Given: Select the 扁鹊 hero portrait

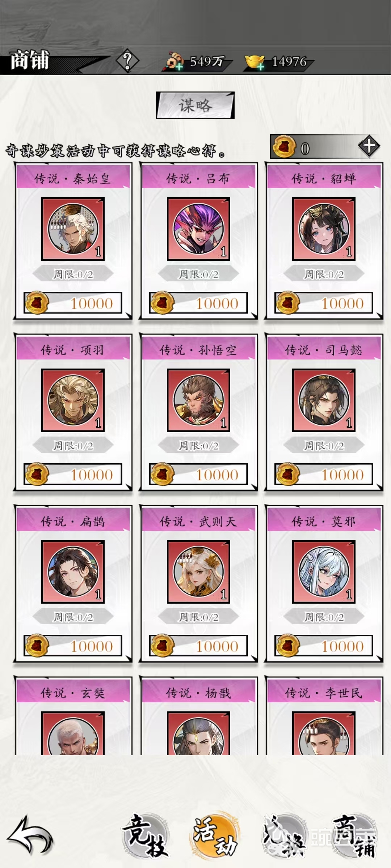Looking at the screenshot, I should 73,572.
